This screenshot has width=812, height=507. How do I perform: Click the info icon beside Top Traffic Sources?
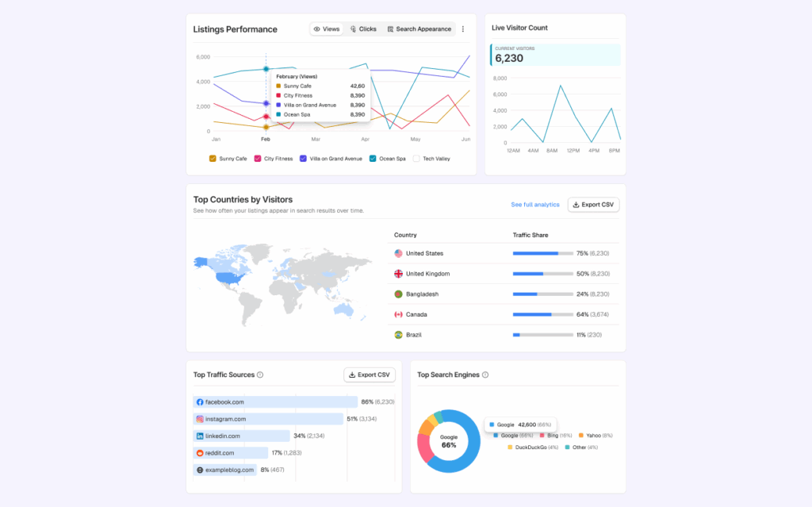click(x=260, y=375)
